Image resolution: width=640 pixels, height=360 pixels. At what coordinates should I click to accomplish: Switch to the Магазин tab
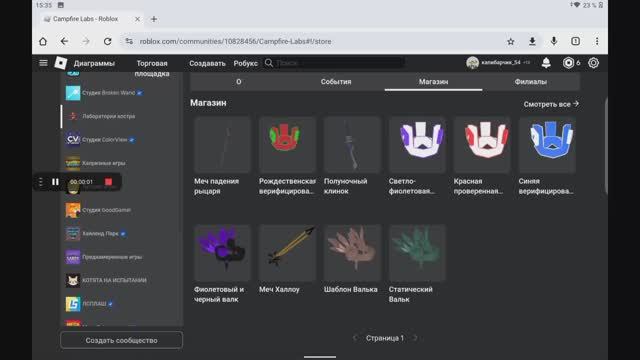(x=433, y=82)
